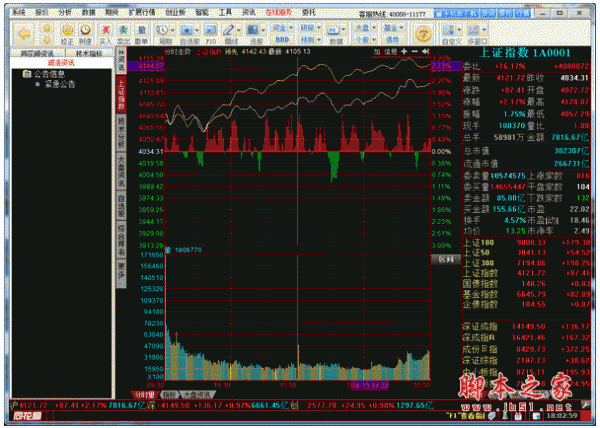Click the 同花顺 logo in status bar
600x428 pixels.
click(27, 415)
